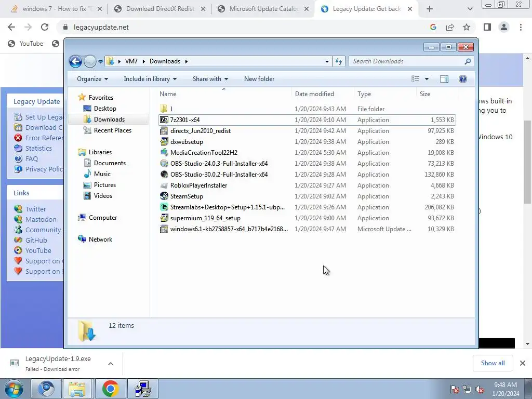Select the 7z2301-x64 file icon
Viewport: 532px width, 399px height.
[x=164, y=120]
